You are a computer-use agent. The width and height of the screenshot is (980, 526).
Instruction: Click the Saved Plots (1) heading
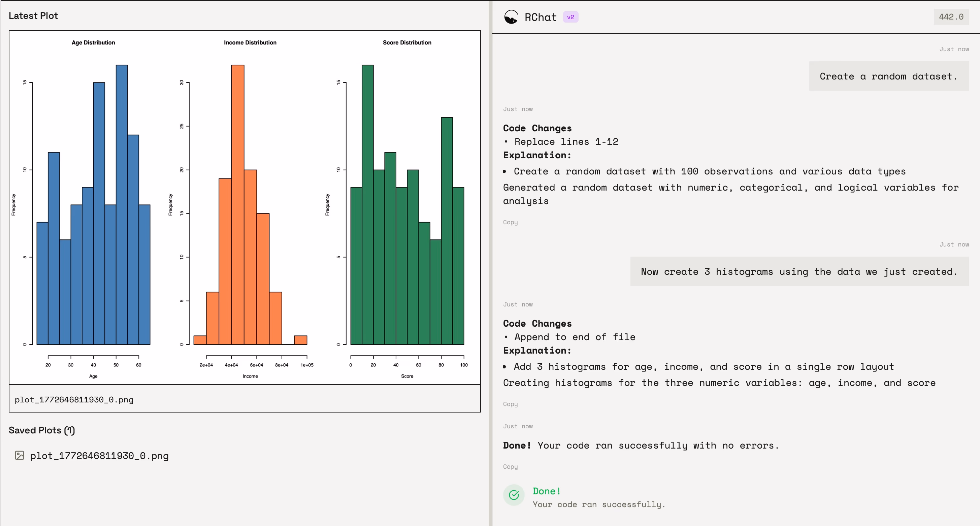click(x=42, y=430)
